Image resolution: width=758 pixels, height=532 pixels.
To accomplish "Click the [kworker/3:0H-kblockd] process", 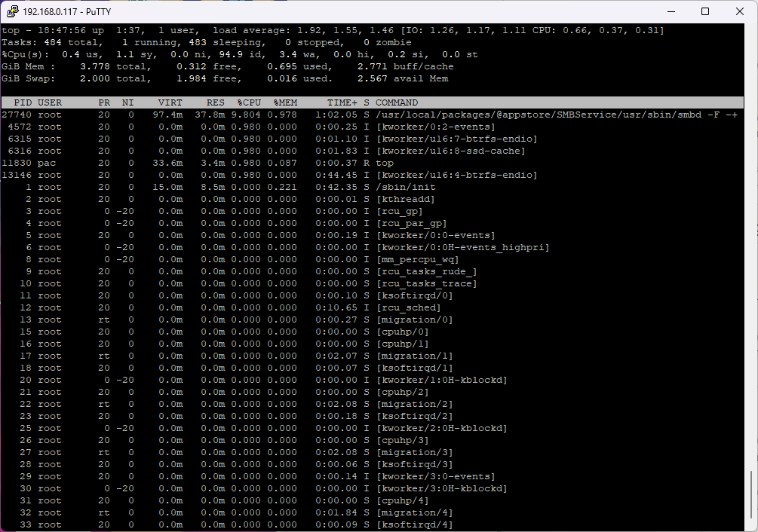I will tap(442, 488).
